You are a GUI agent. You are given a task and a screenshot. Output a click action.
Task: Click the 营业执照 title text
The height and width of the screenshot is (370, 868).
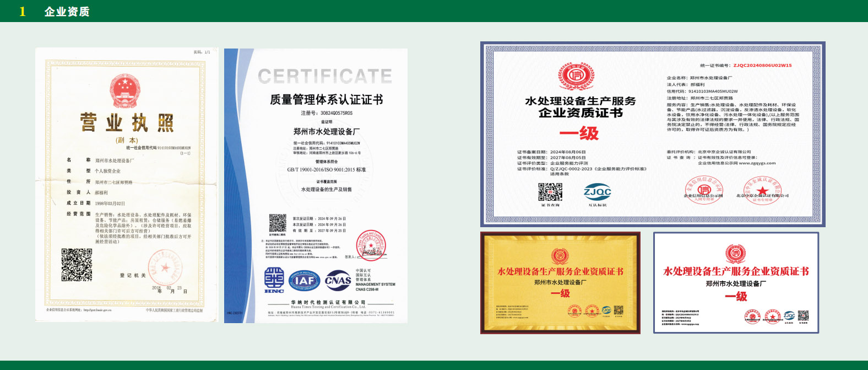(127, 122)
